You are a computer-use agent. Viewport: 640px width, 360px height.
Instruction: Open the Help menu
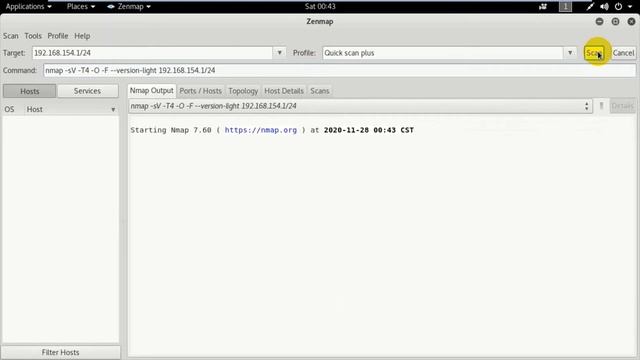click(x=82, y=36)
